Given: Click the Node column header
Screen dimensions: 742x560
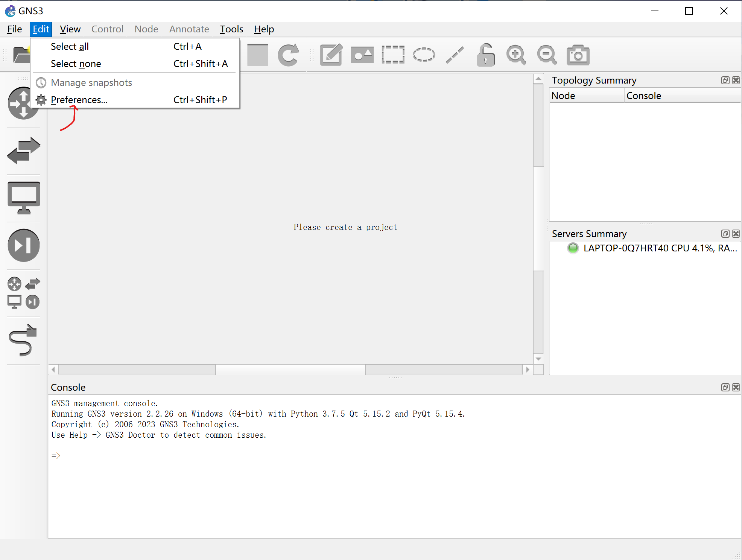Looking at the screenshot, I should pos(587,96).
